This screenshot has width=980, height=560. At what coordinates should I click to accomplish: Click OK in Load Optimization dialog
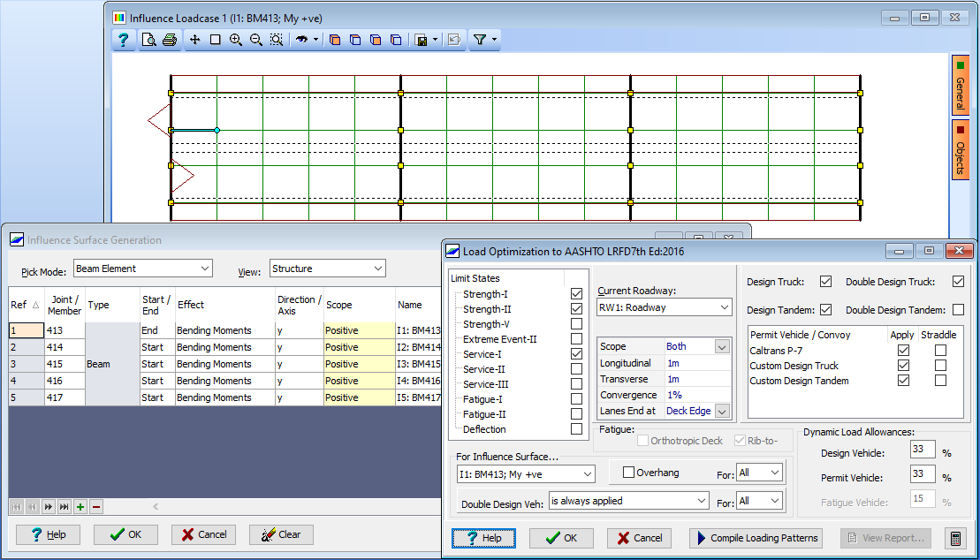[x=561, y=538]
